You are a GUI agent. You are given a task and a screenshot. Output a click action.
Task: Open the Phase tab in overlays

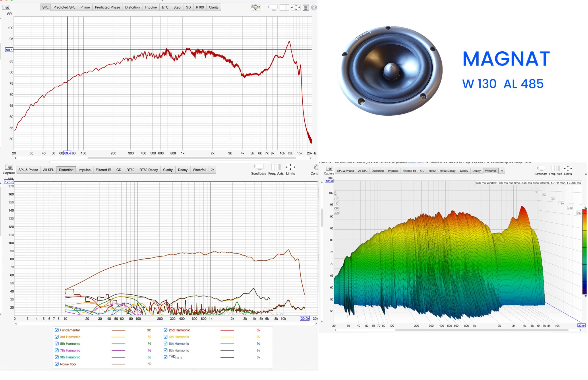(x=85, y=7)
